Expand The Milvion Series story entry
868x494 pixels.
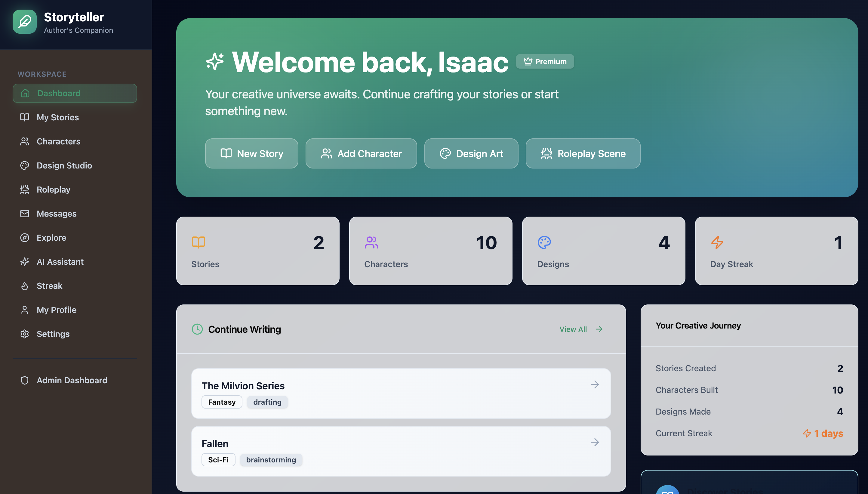pos(595,384)
